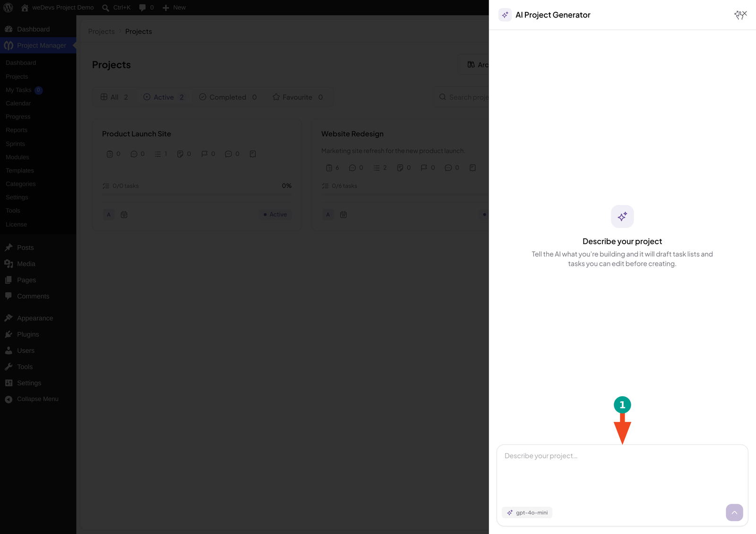Screen dimensions: 756x534
Task: Select the Favourite projects tab
Action: coord(298,97)
